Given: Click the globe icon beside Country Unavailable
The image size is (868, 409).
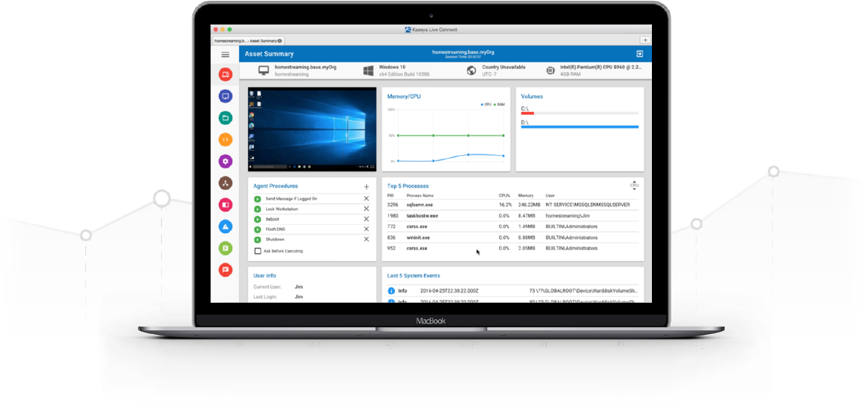Looking at the screenshot, I should coord(471,71).
